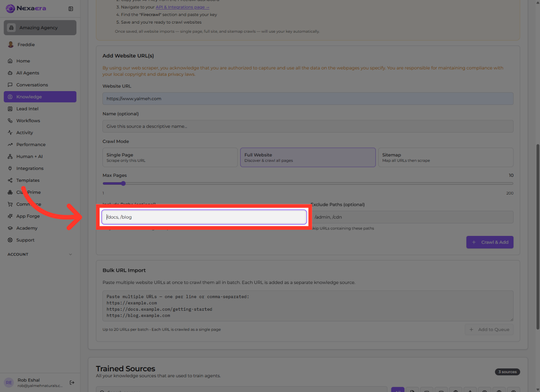Collapse the sidebar panel icon
The height and width of the screenshot is (392, 540).
coord(71,9)
